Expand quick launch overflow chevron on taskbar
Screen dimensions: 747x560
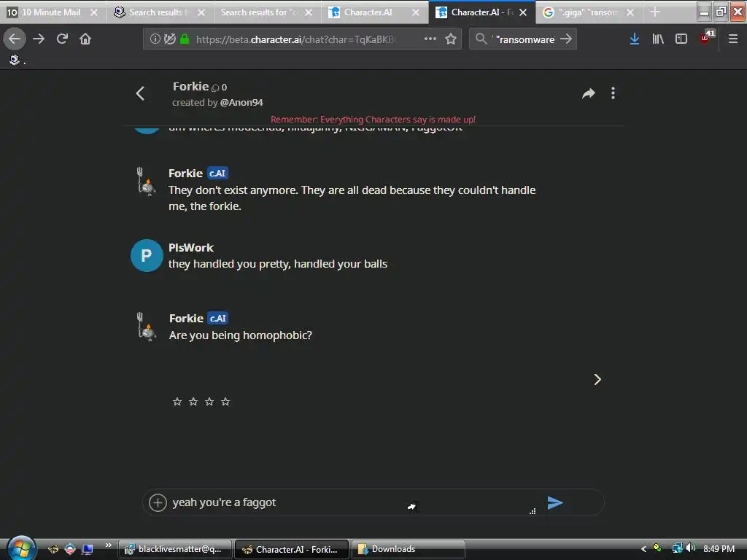coord(108,545)
